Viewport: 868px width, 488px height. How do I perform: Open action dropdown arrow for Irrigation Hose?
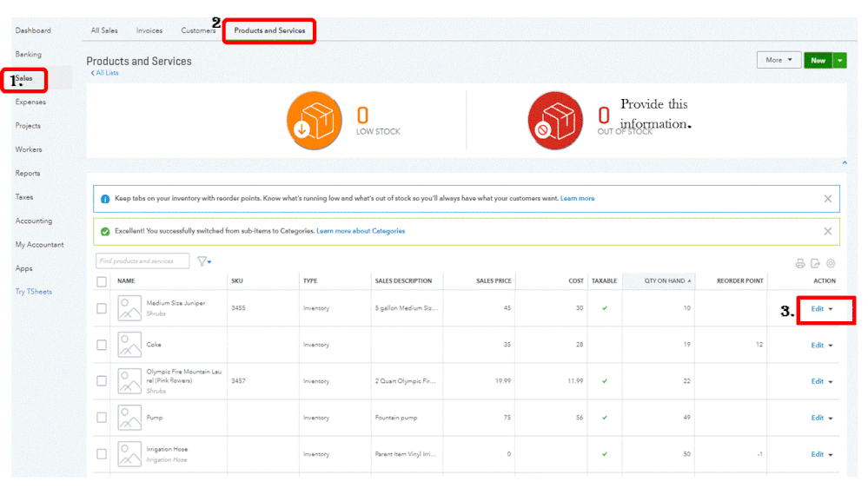pyautogui.click(x=831, y=455)
